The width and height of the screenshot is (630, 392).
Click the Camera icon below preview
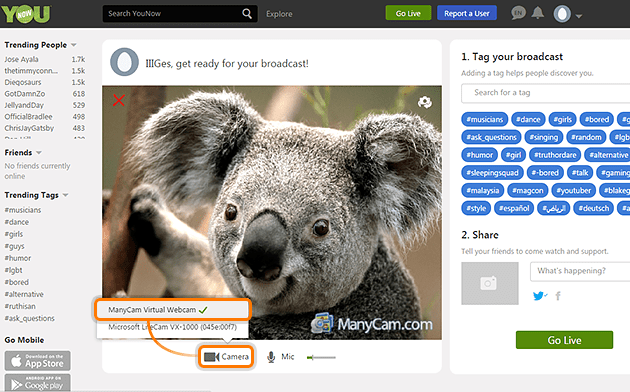coord(211,357)
